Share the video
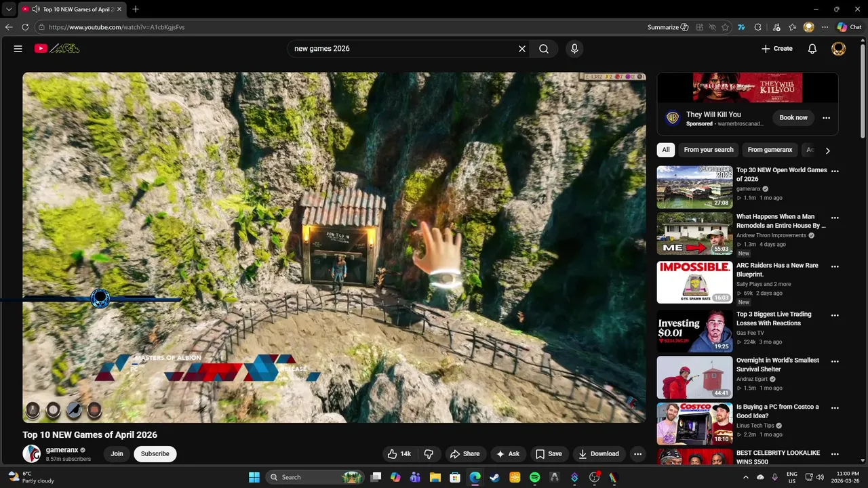 pyautogui.click(x=465, y=454)
